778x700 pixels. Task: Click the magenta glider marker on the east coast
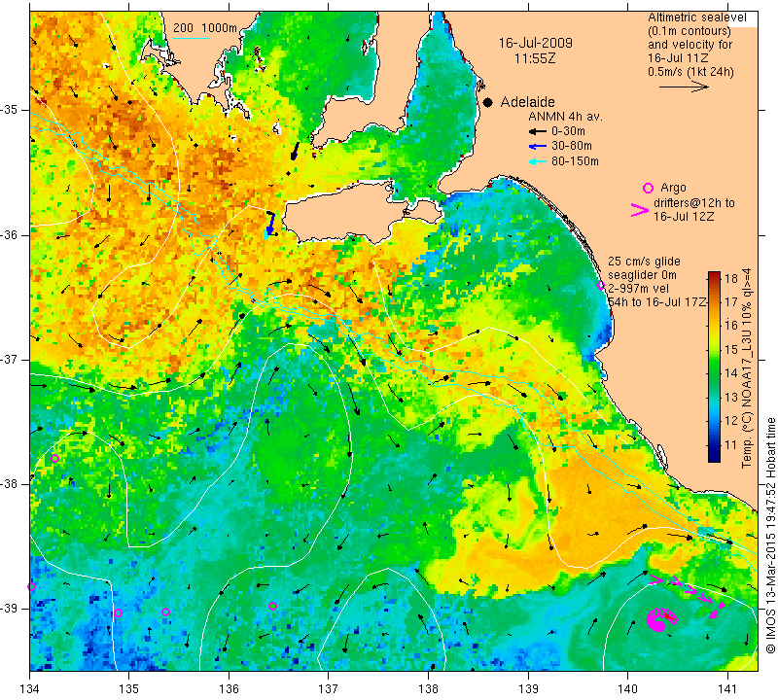click(x=601, y=285)
